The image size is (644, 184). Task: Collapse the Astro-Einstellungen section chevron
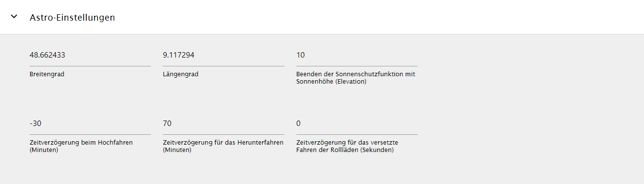click(x=14, y=17)
